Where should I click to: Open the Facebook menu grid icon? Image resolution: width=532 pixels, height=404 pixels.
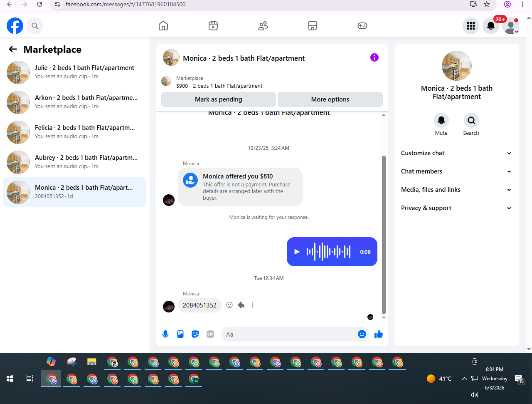pos(471,26)
